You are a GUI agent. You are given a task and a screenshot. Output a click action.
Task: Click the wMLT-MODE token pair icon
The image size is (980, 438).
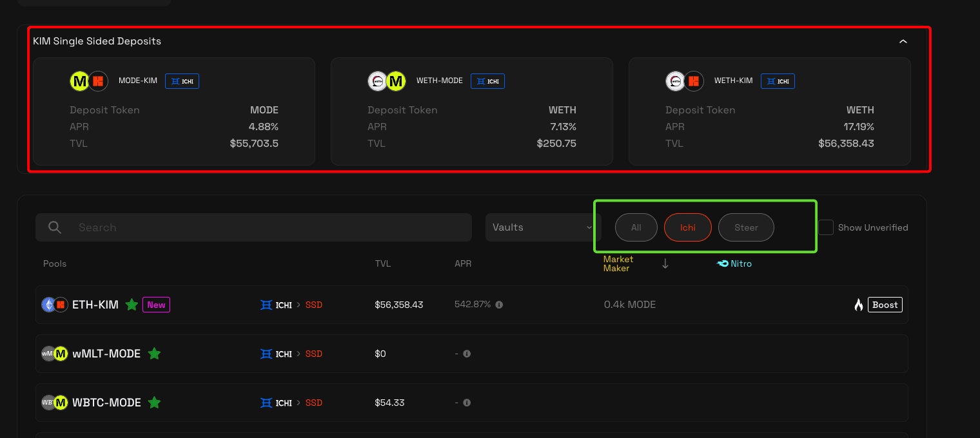(55, 354)
